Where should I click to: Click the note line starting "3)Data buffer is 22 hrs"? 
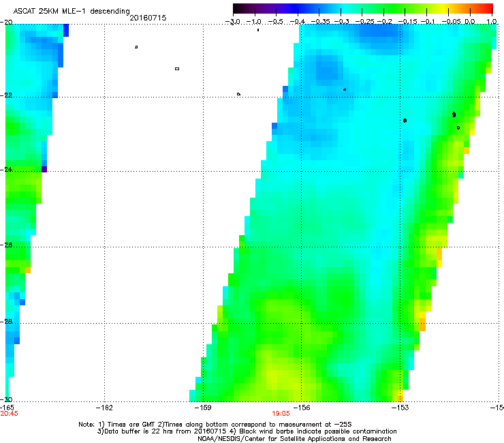click(247, 431)
